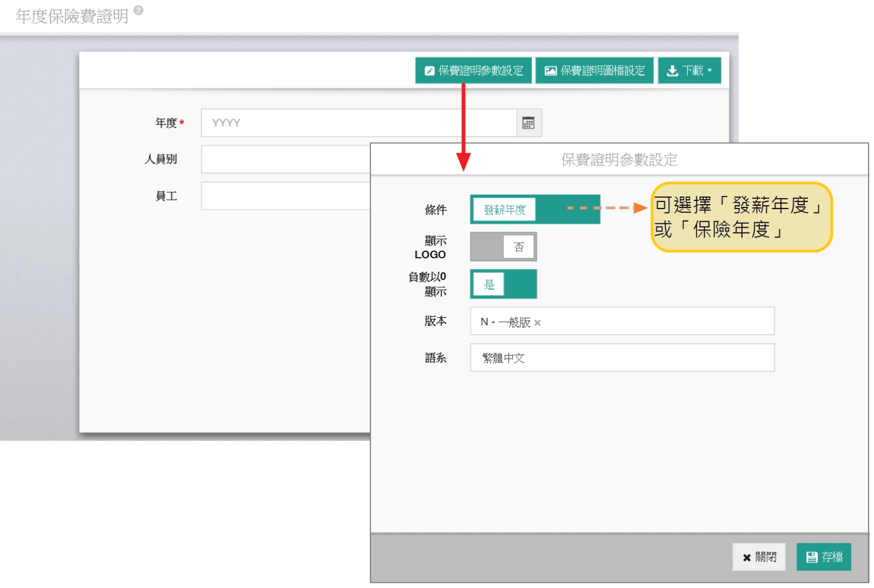Toggle the 條件 switch from 發薪年度
The width and height of the screenshot is (874, 588).
point(535,210)
